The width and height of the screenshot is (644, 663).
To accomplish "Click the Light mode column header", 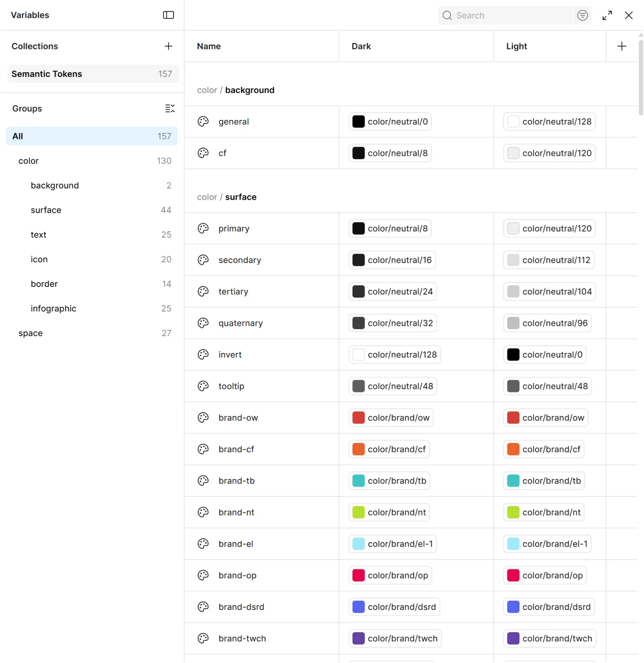I will tap(550, 46).
